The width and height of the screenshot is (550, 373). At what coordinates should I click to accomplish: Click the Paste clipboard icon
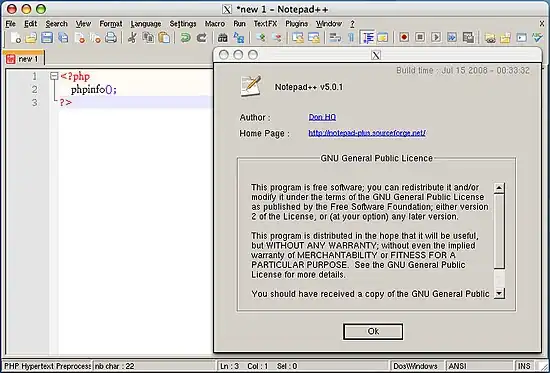(x=164, y=37)
